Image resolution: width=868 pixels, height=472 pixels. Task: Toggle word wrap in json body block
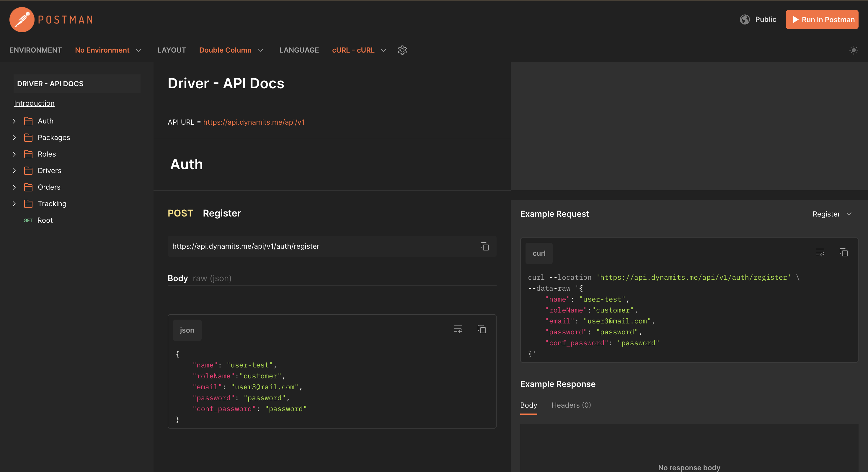(x=458, y=329)
